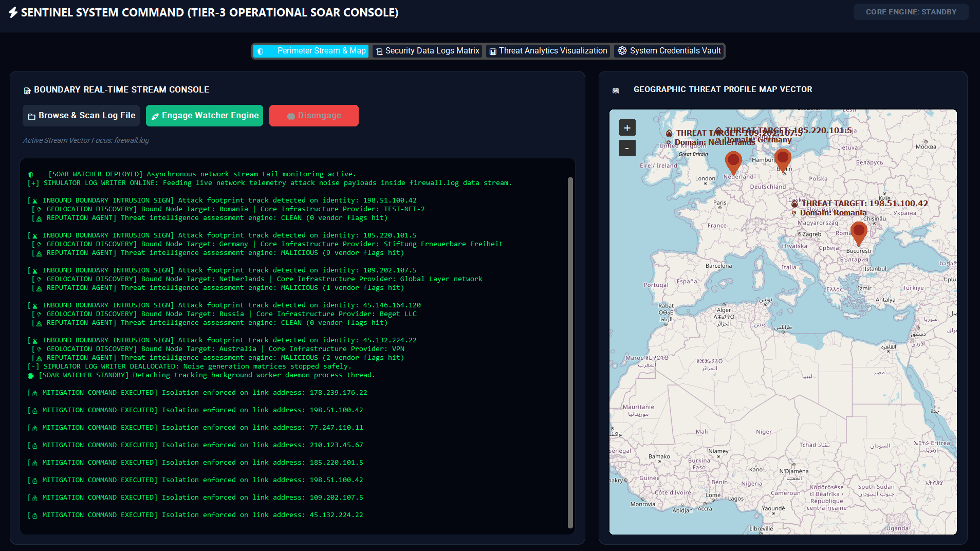Click the red Disengage button
This screenshot has width=980, height=551.
[x=314, y=116]
